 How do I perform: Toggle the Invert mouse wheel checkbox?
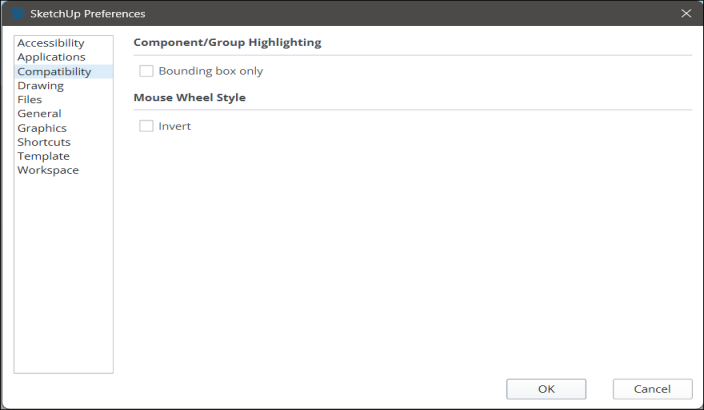[146, 126]
